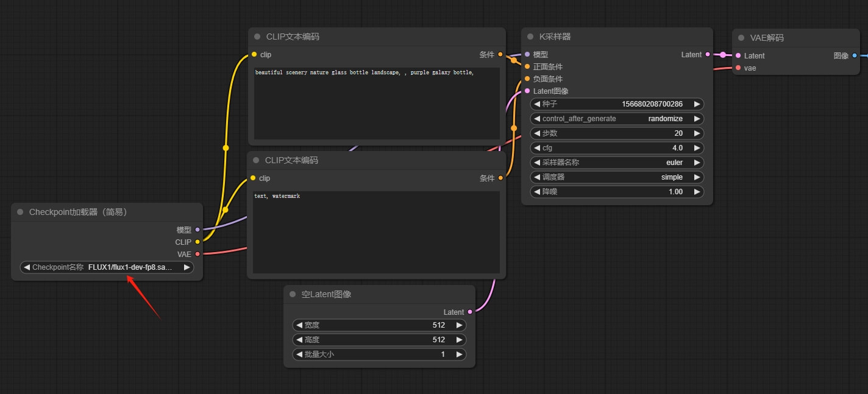
Task: Open the 采样器名称 euler dropdown
Action: (x=617, y=163)
